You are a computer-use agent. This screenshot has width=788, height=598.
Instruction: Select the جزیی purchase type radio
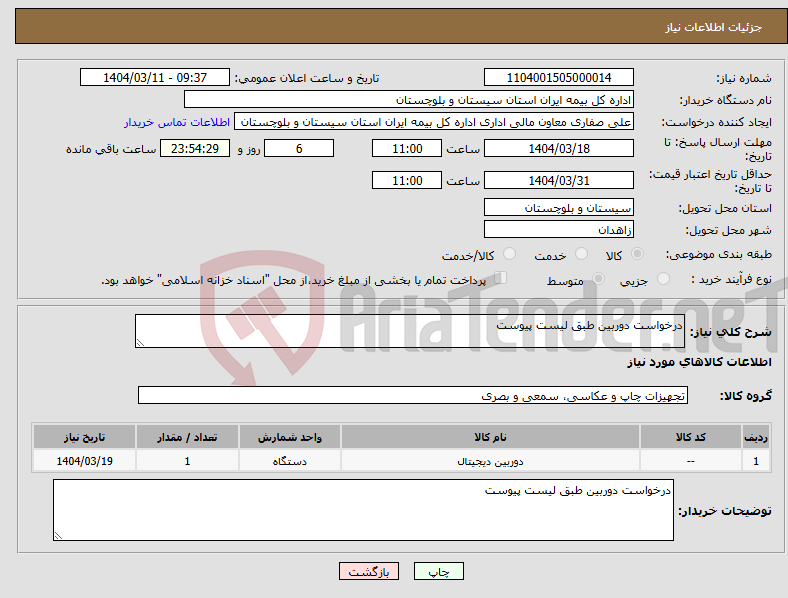click(663, 279)
